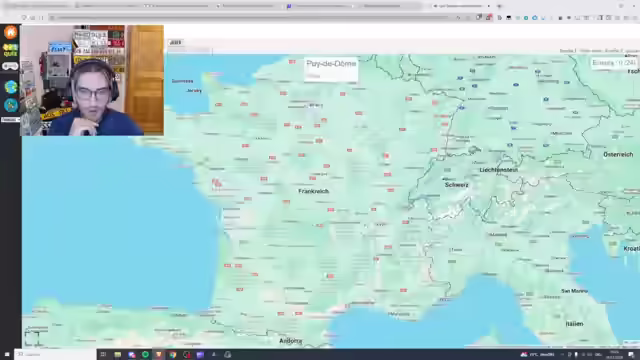Click the webcam video overlay
This screenshot has height=360, width=640.
point(93,80)
